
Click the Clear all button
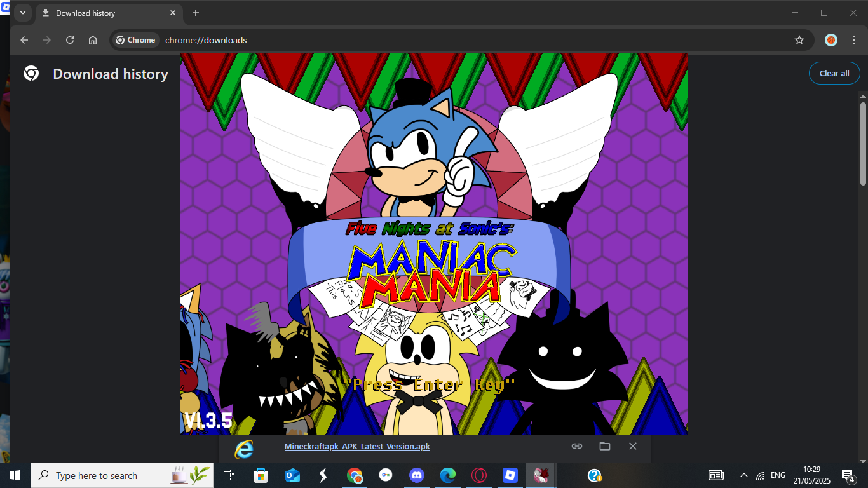pyautogui.click(x=834, y=73)
